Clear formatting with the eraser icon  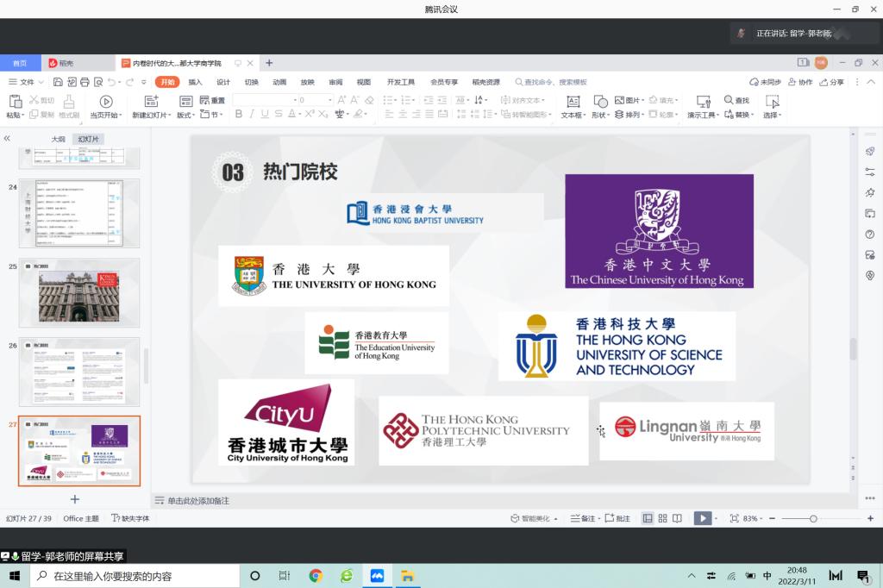tap(369, 100)
